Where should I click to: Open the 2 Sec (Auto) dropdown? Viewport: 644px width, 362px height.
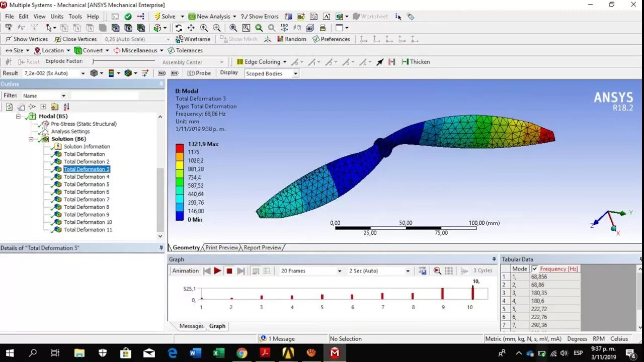click(x=408, y=271)
